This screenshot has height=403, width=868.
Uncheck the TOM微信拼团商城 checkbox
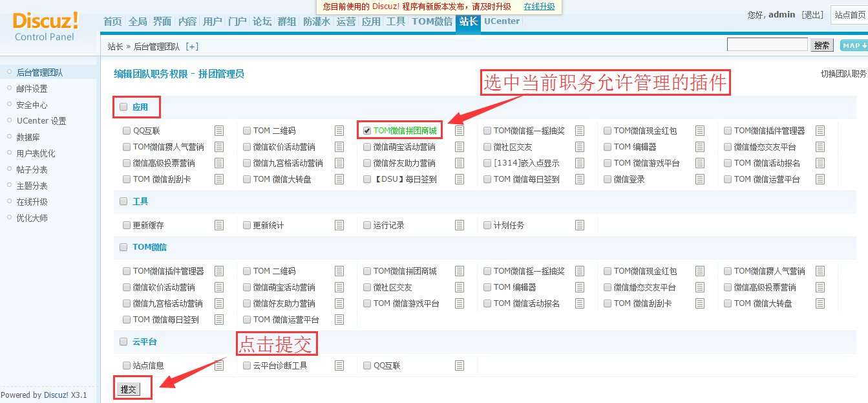(x=367, y=131)
